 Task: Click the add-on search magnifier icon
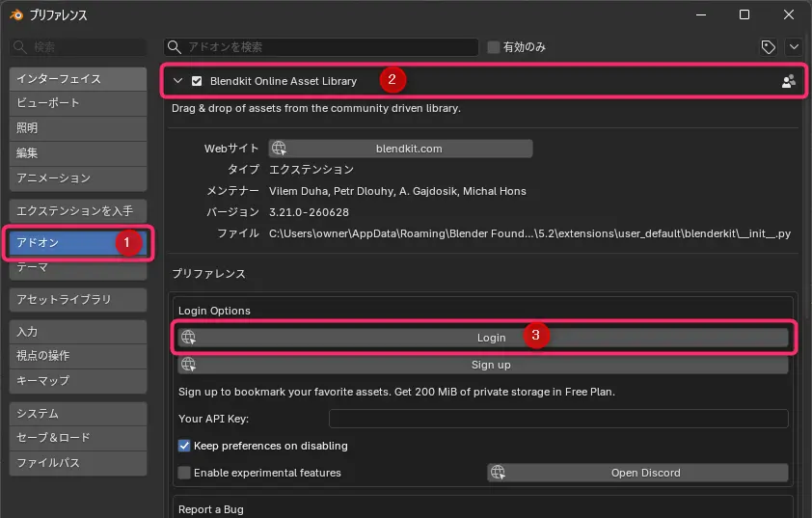point(175,47)
